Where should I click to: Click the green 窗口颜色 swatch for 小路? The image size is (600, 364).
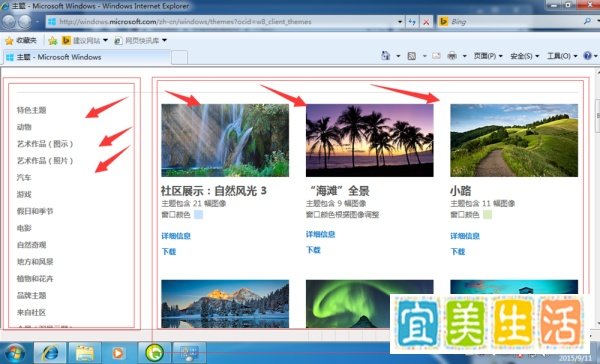[x=488, y=214]
